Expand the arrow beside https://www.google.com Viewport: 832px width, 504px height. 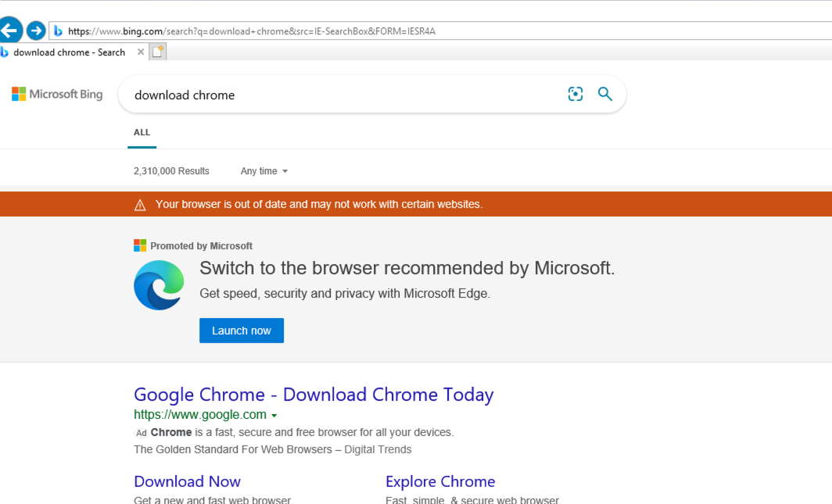coord(274,416)
